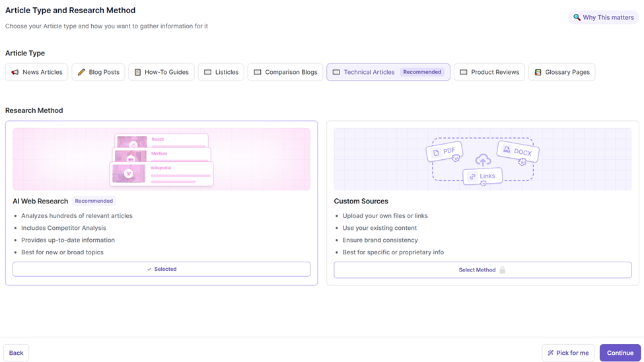Image resolution: width=644 pixels, height=362 pixels.
Task: Click the rectangle icon on Product Reviews
Action: click(464, 72)
